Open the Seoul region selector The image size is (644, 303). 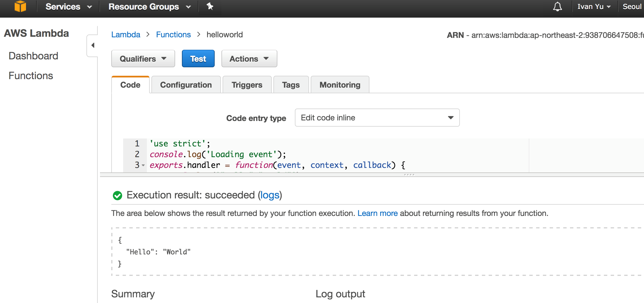click(x=633, y=7)
